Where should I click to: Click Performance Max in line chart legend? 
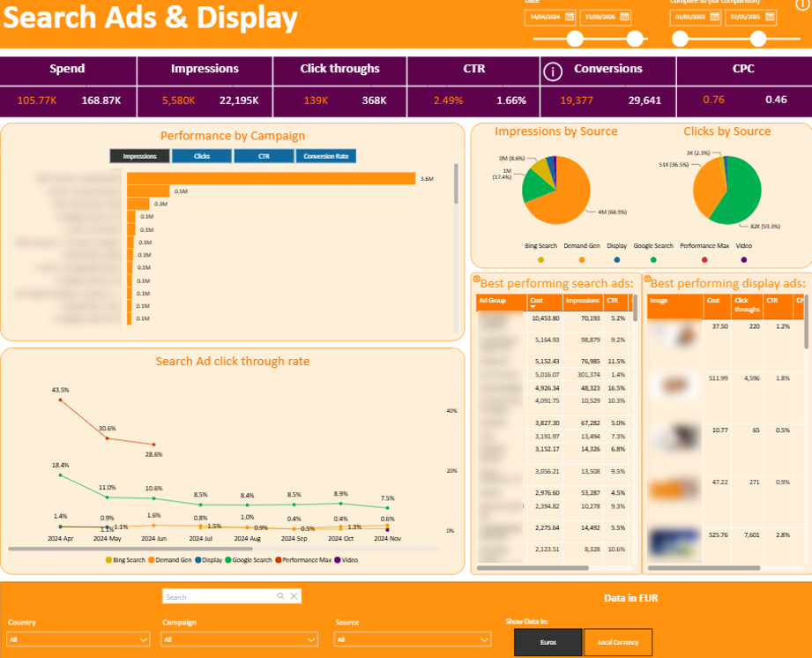[x=303, y=560]
